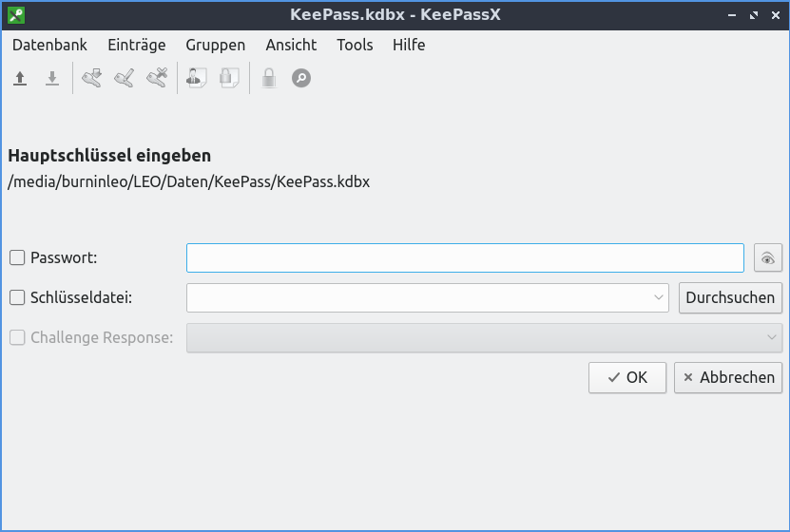Viewport: 790px width, 532px height.
Task: Minimize the KeePassX window
Action: (732, 15)
